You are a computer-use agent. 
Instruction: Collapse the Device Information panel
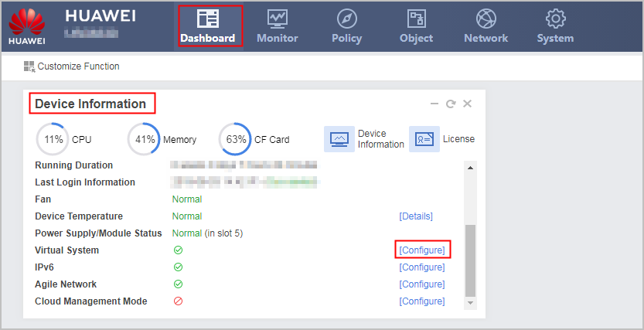pos(434,104)
